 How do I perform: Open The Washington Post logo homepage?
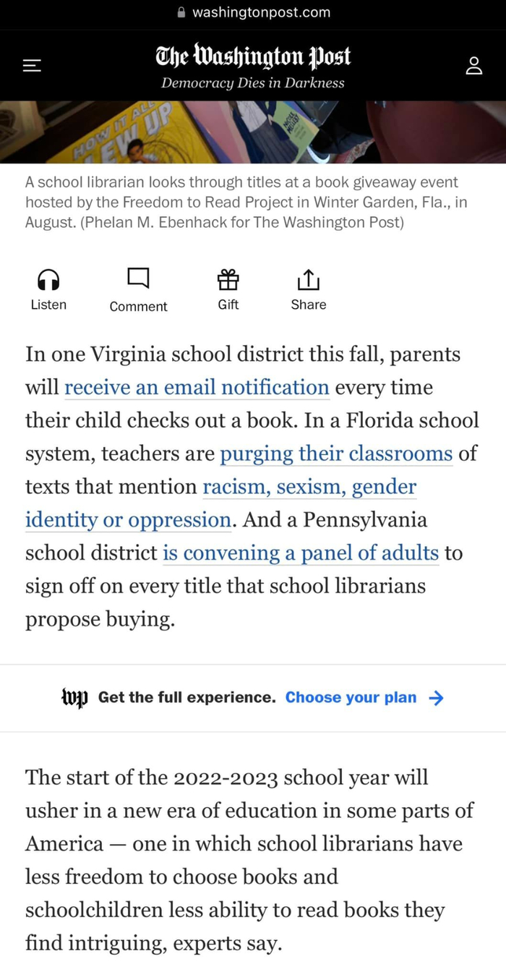tap(253, 56)
